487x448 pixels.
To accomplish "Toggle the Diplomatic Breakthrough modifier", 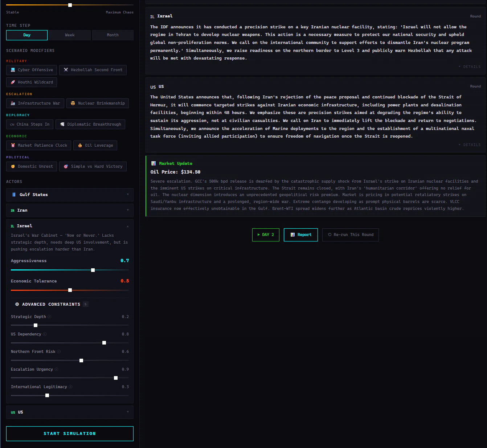I will pos(91,125).
